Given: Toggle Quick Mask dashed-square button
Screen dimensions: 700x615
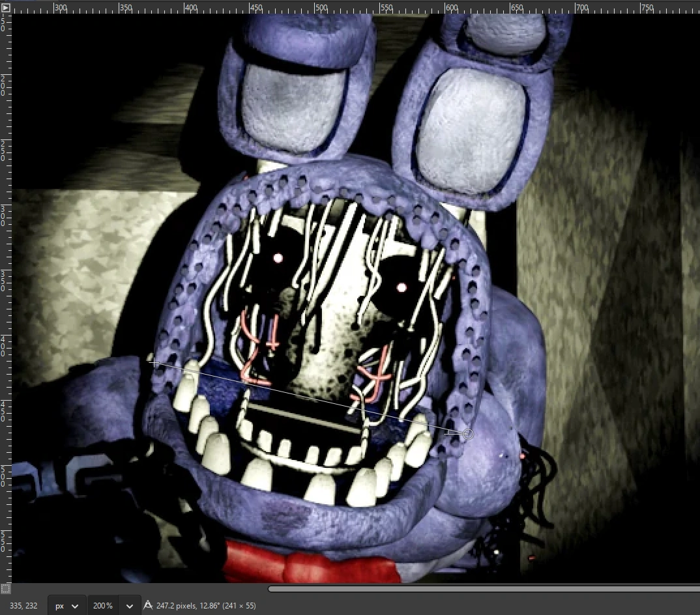Looking at the screenshot, I should point(5,589).
